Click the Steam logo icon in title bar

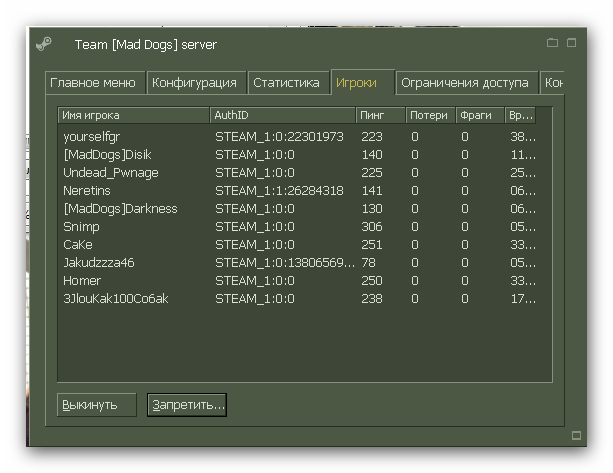44,44
